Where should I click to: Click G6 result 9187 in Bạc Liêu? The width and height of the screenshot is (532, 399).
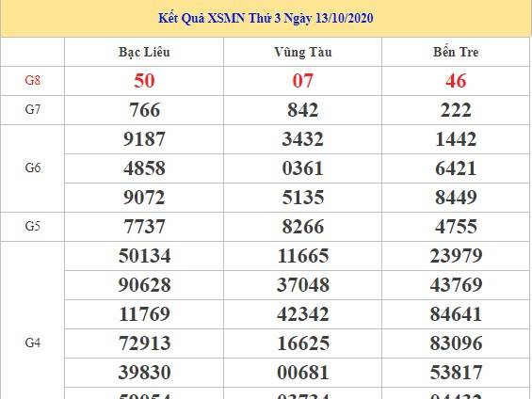144,139
